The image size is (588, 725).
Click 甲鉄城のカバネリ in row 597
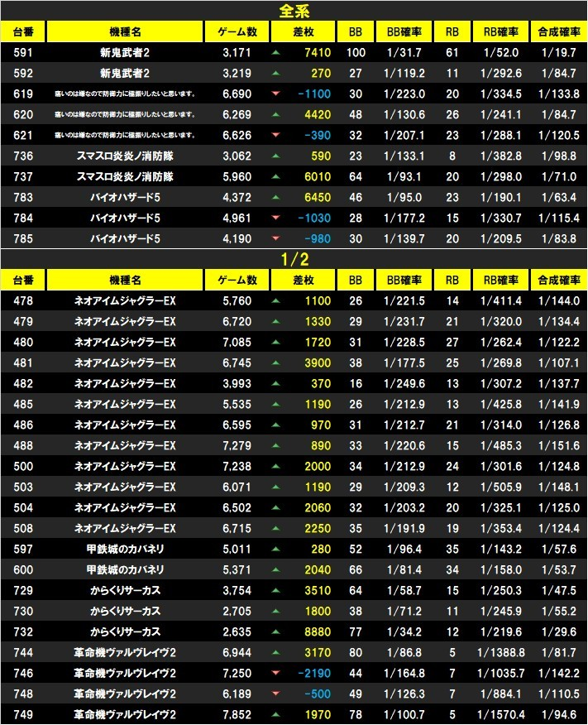[125, 549]
